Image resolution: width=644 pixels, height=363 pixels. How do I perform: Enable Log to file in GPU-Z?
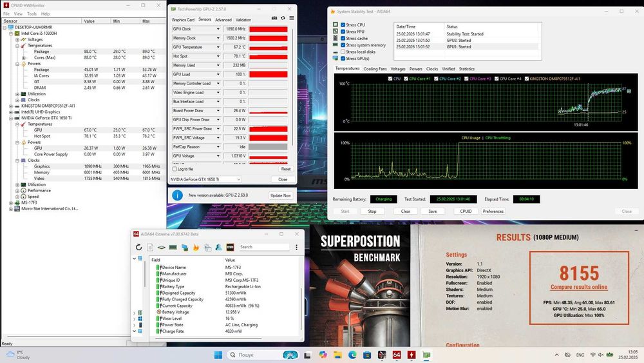(175, 169)
